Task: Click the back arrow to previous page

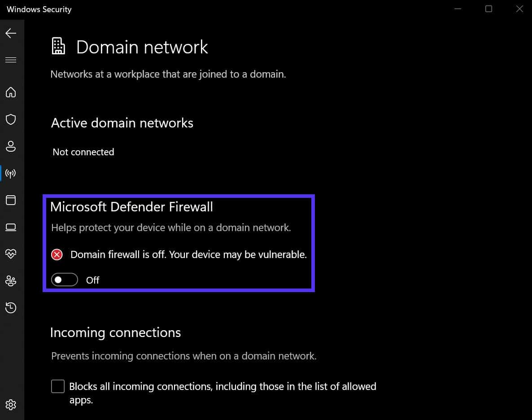Action: coord(11,33)
